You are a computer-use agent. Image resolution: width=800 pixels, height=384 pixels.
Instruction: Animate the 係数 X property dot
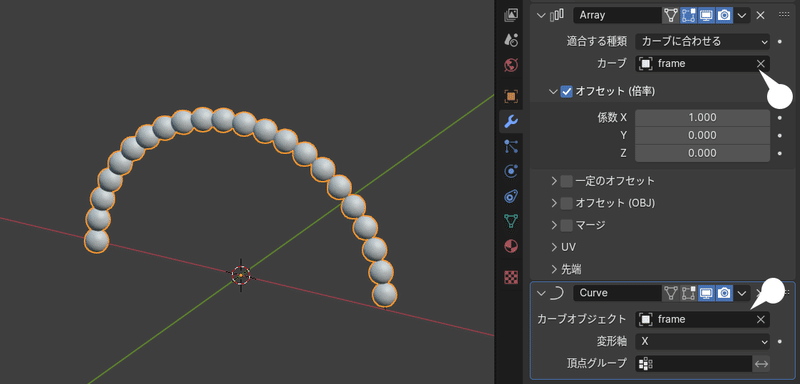[x=780, y=117]
